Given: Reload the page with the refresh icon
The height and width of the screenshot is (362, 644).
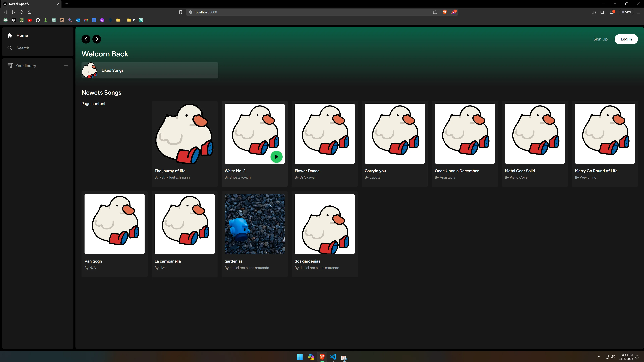Looking at the screenshot, I should pos(21,12).
